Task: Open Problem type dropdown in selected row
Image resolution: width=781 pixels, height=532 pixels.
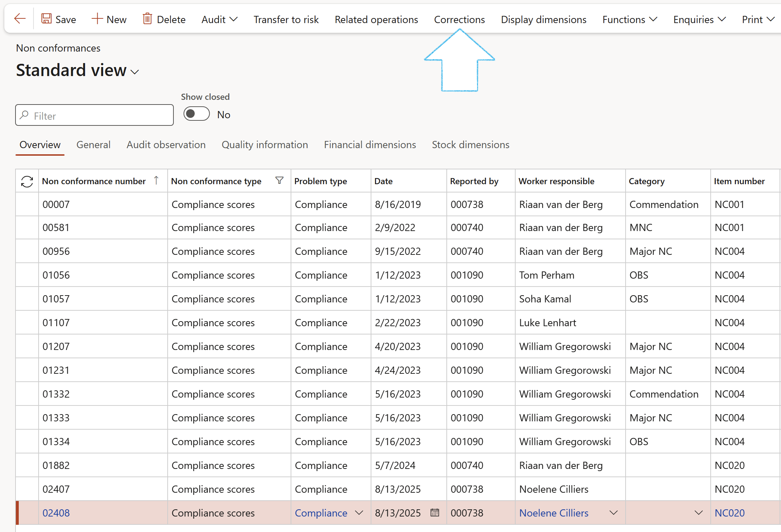Action: click(x=359, y=513)
